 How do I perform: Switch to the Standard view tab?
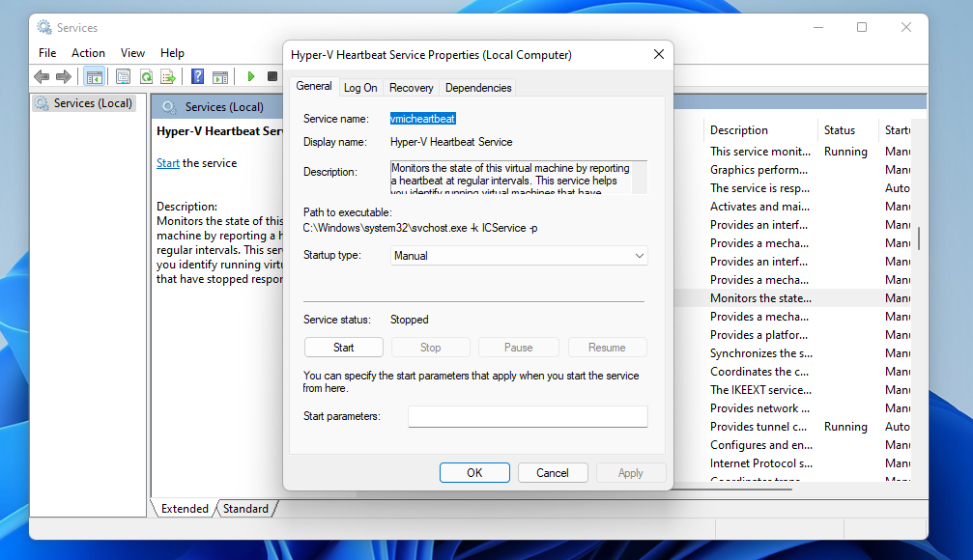245,509
